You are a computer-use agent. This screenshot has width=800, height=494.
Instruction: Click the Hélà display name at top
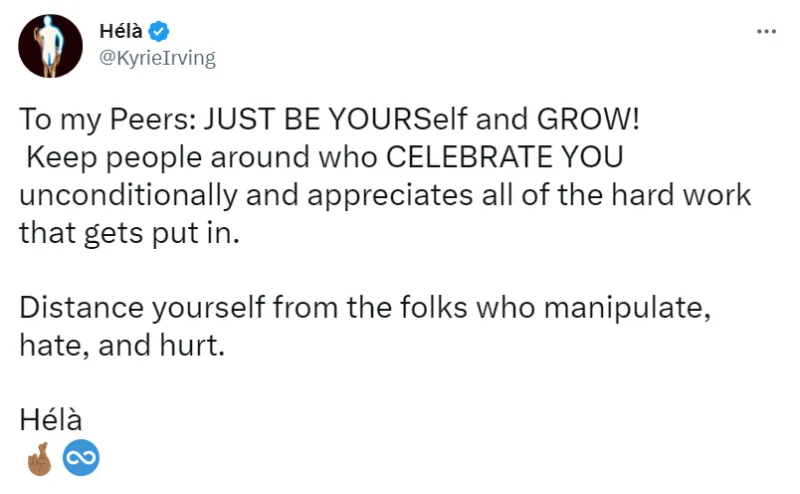tap(121, 32)
